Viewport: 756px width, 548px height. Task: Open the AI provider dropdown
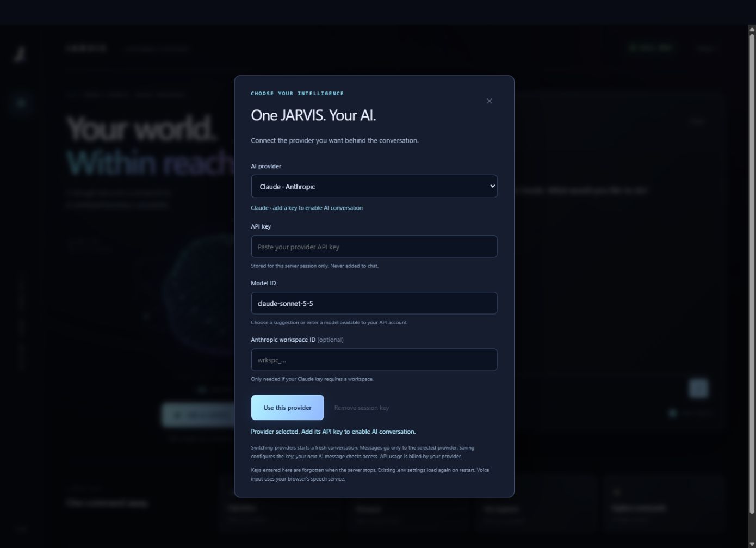[x=374, y=186]
